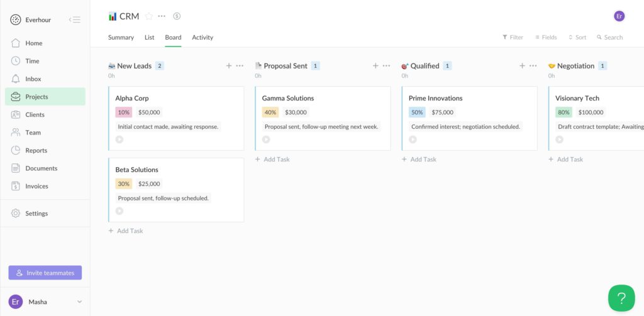Add a task with New Leads plus icon
The height and width of the screenshot is (316, 644).
pos(229,66)
